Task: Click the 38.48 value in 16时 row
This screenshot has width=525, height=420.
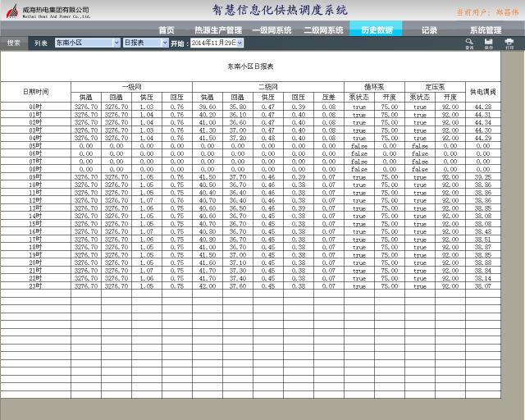Action: [x=483, y=231]
